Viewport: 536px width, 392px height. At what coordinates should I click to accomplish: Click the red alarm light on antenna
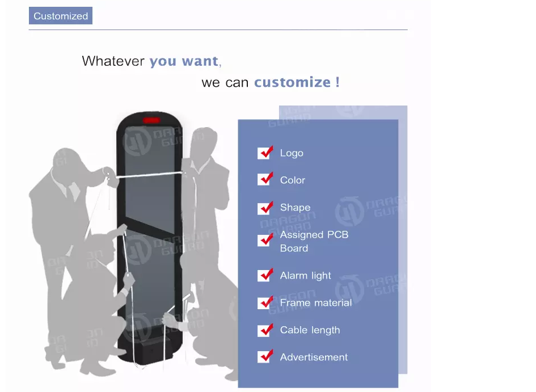coord(151,120)
